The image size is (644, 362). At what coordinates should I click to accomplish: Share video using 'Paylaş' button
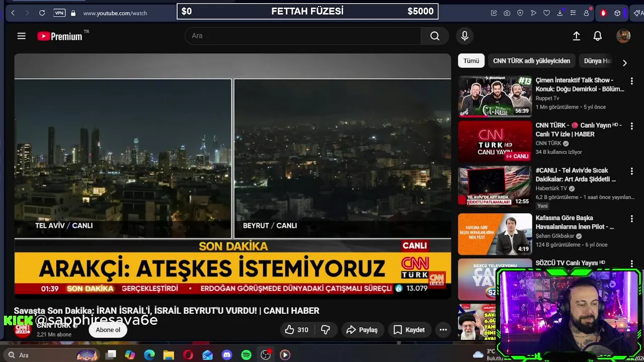click(362, 330)
